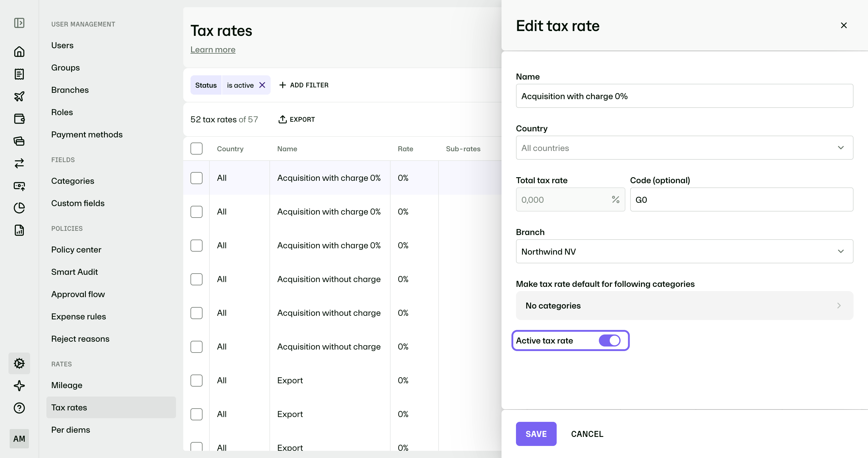Click Add Filter button
Image resolution: width=868 pixels, height=458 pixels.
point(304,85)
